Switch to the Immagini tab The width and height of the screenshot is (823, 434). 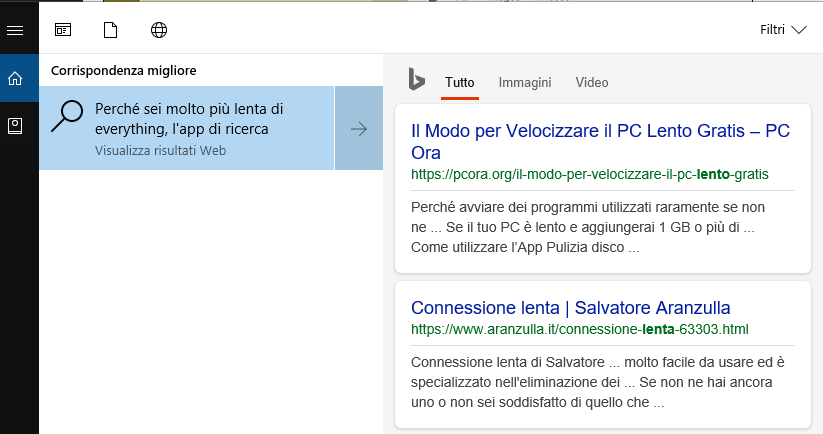point(525,83)
